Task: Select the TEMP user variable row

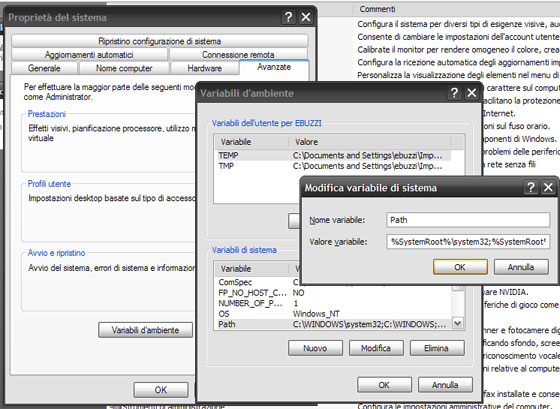Action: tap(334, 155)
